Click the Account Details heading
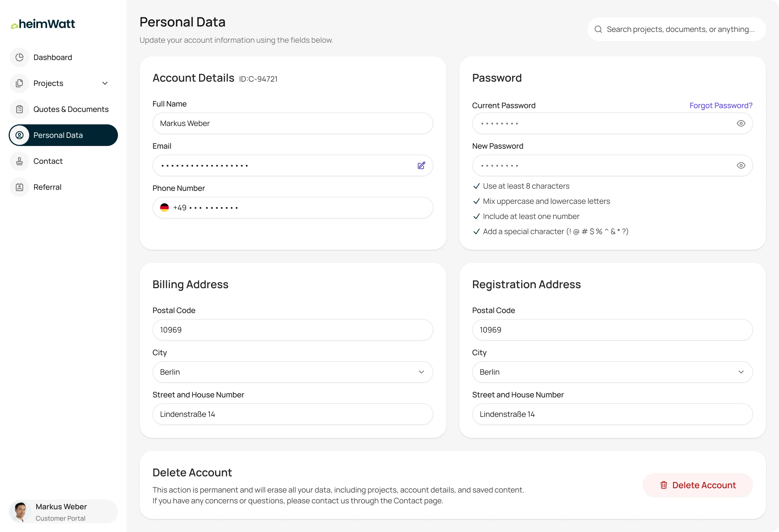The image size is (779, 532). (193, 78)
